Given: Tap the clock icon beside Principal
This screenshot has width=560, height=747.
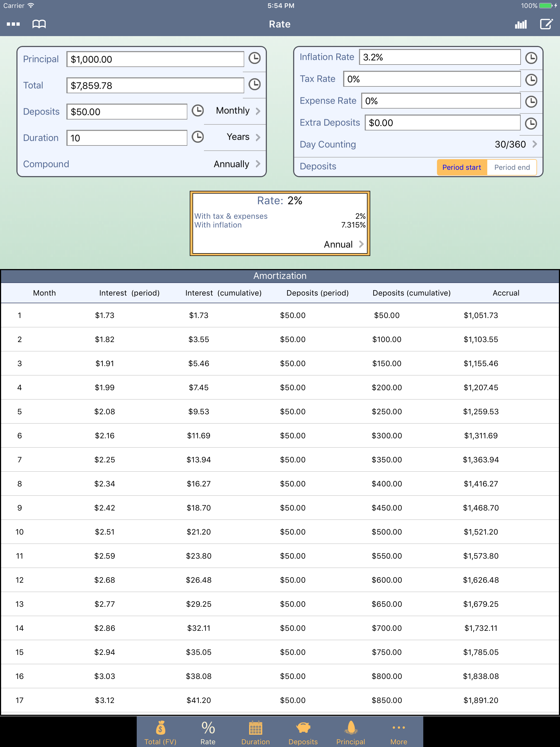Looking at the screenshot, I should 255,58.
